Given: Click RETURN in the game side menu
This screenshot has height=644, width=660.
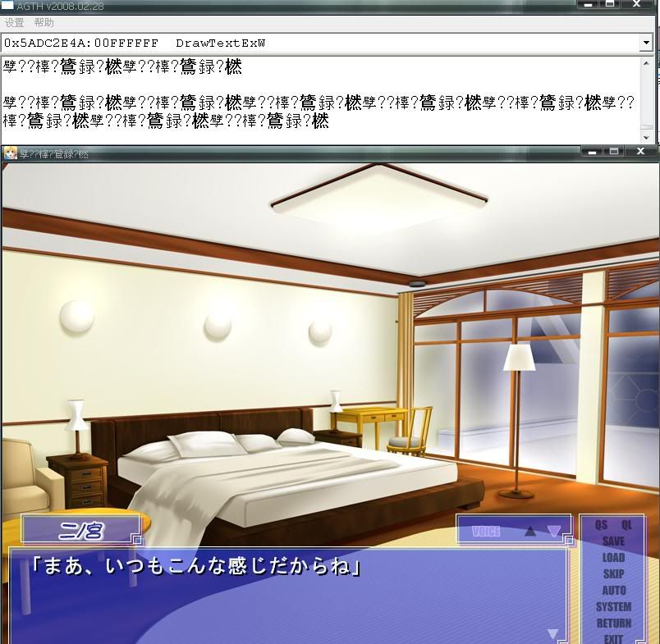Looking at the screenshot, I should tap(614, 623).
